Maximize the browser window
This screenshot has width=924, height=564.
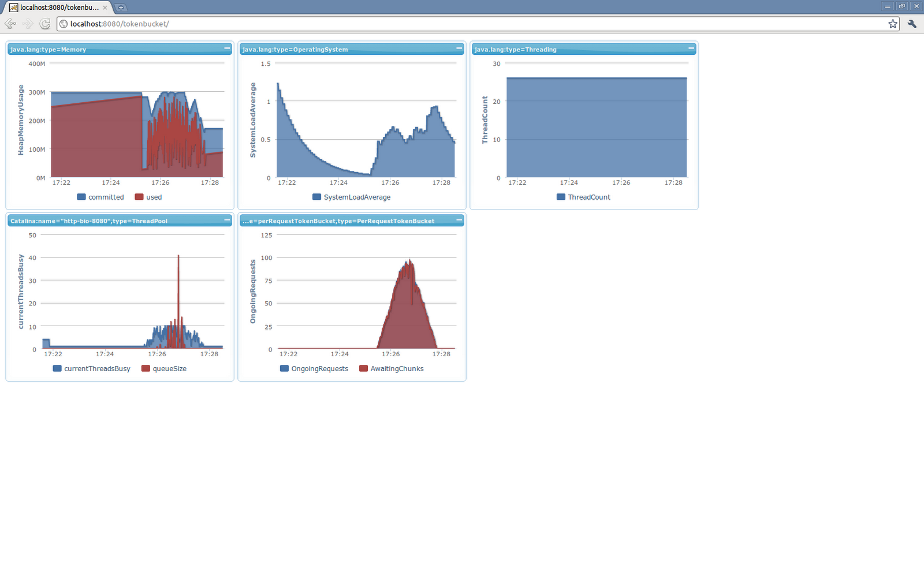point(902,6)
